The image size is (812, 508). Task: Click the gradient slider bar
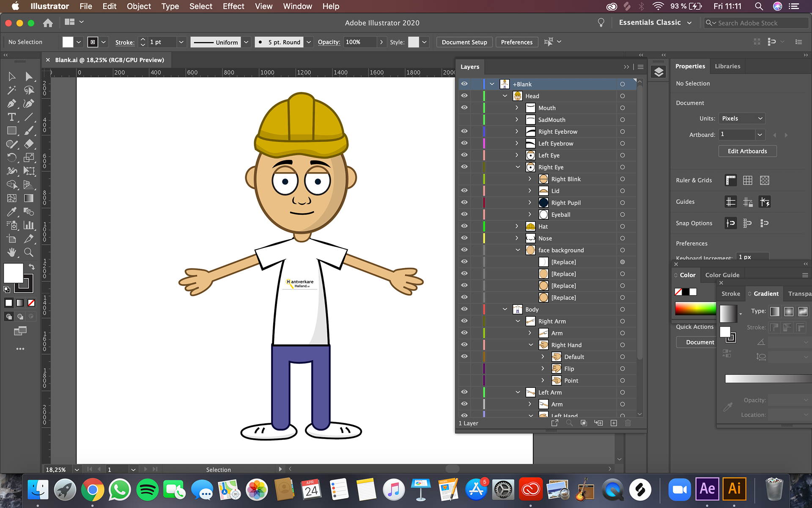click(x=768, y=379)
